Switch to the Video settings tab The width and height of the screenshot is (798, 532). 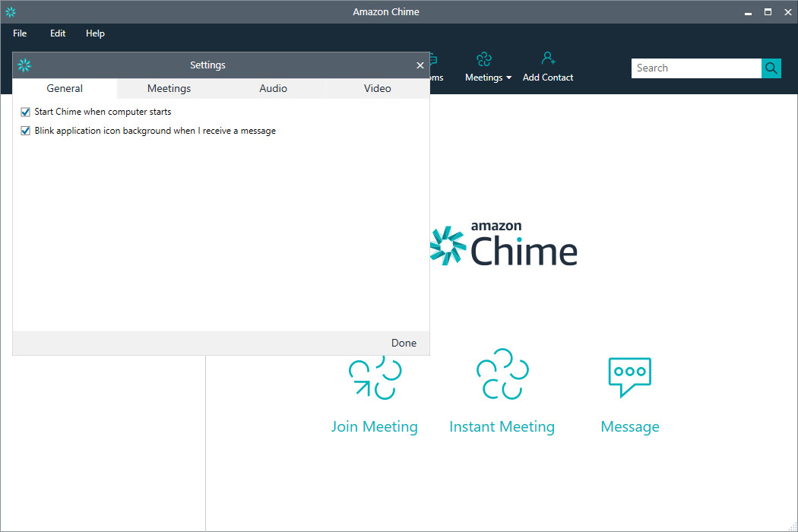tap(378, 89)
